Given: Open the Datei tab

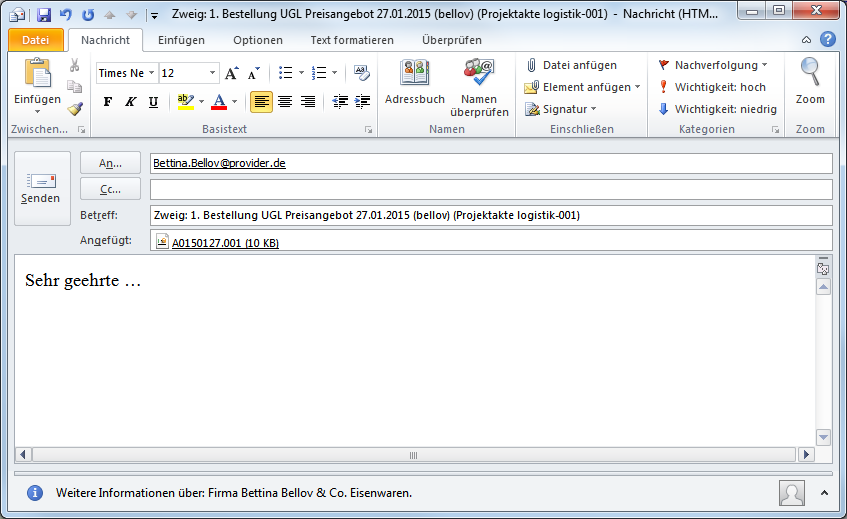Looking at the screenshot, I should tap(36, 40).
